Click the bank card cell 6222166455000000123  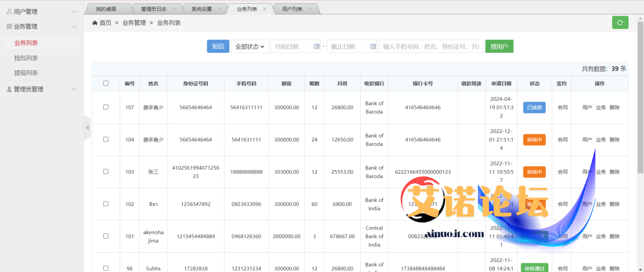423,172
